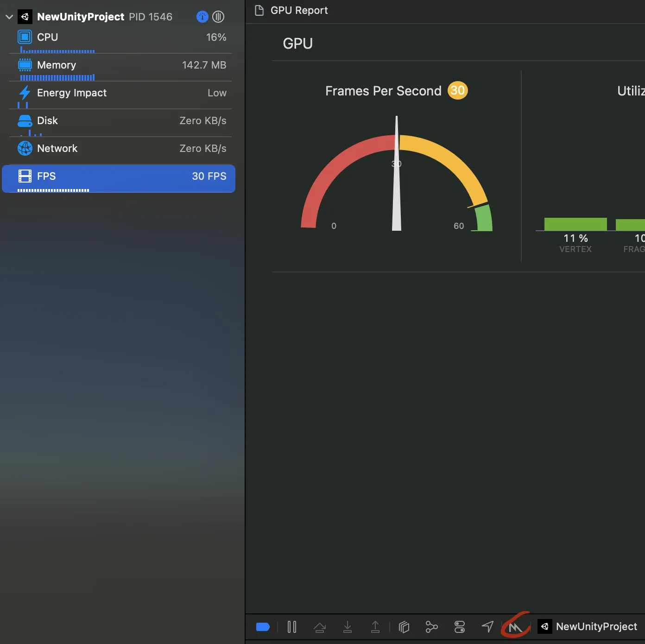Capture GPU frame with the Metal icon
The image size is (645, 644).
515,627
